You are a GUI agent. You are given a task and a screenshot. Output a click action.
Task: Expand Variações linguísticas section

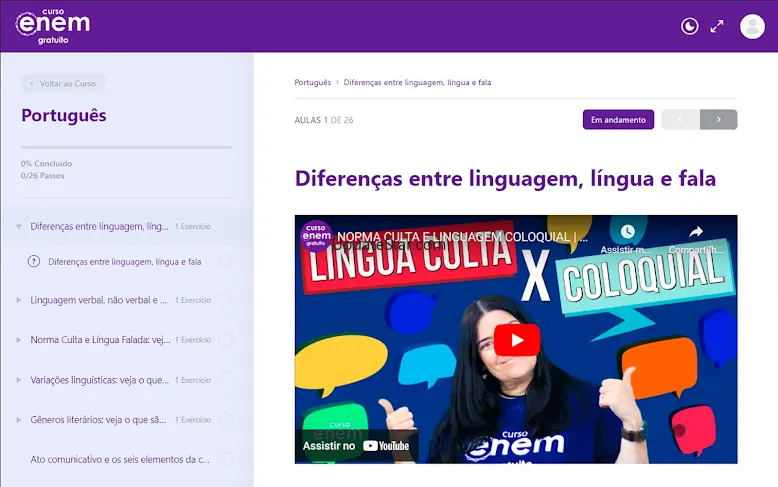[x=19, y=380]
